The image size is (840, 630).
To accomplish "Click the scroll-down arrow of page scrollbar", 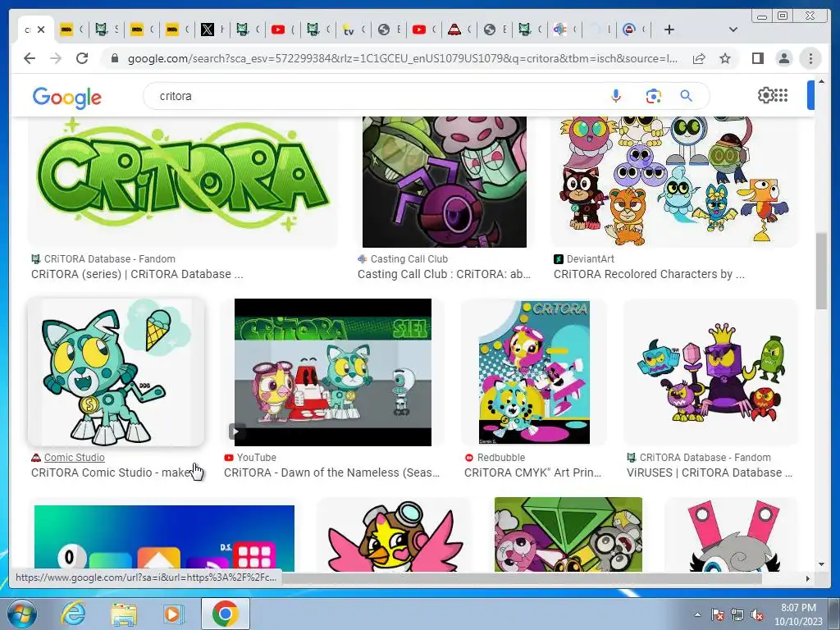I will pyautogui.click(x=822, y=564).
